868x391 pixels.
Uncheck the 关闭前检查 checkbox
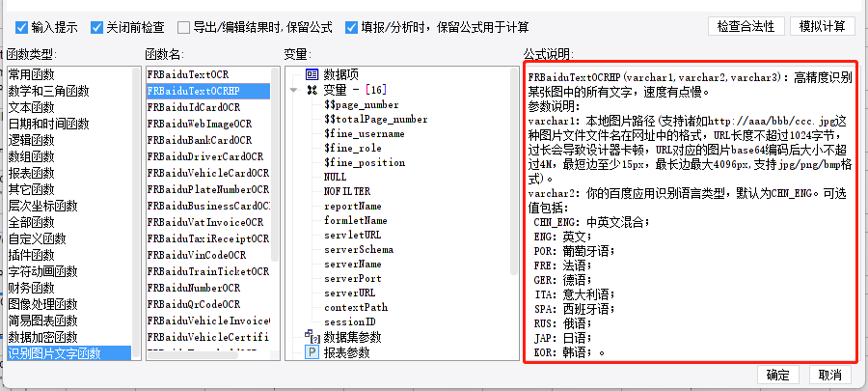96,27
